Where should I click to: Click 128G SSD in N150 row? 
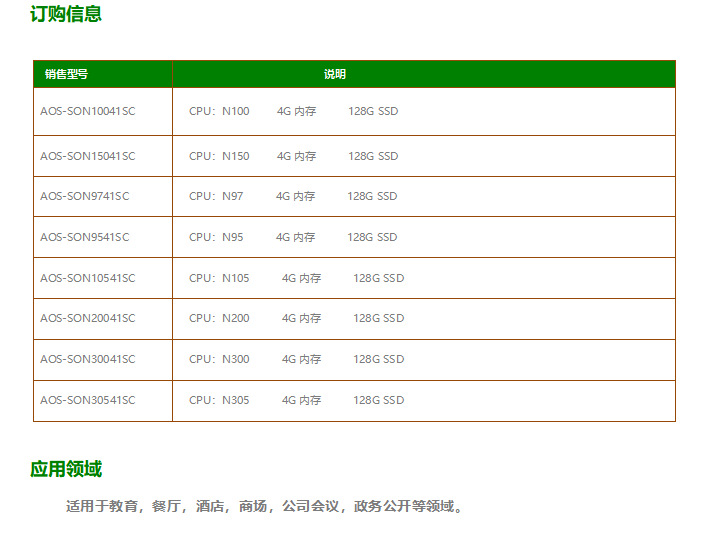pyautogui.click(x=373, y=156)
